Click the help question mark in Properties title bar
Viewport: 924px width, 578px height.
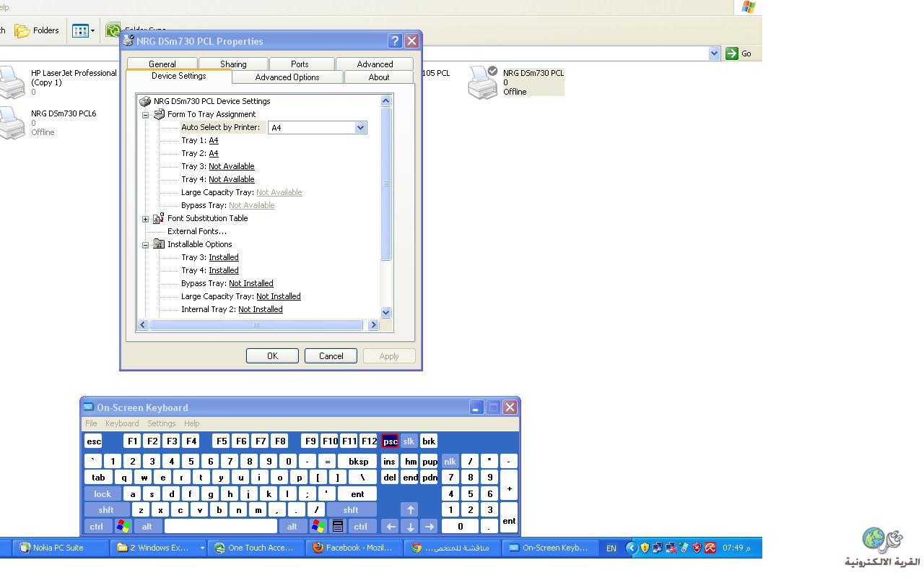coord(395,41)
